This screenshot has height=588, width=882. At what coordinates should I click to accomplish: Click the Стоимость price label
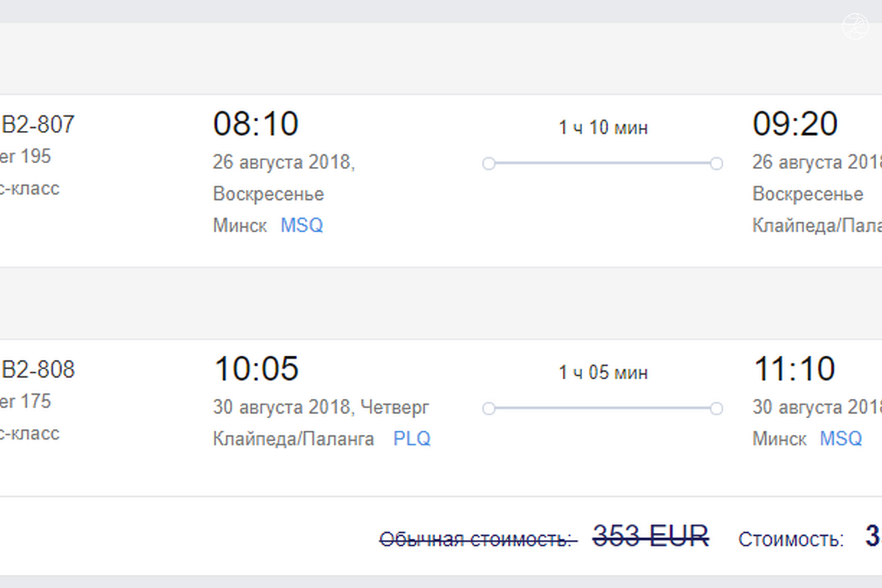791,540
